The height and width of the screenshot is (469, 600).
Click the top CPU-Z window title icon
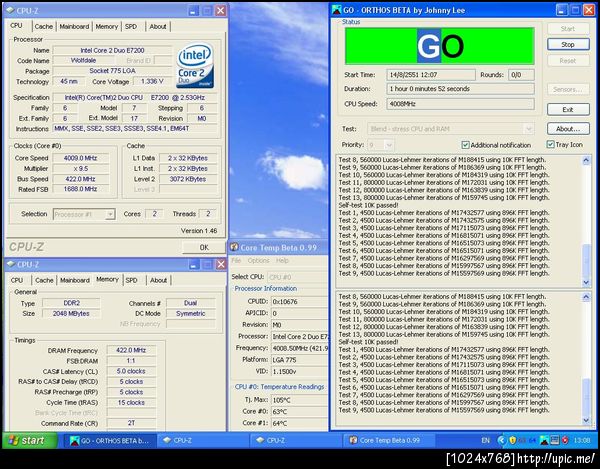(x=11, y=9)
